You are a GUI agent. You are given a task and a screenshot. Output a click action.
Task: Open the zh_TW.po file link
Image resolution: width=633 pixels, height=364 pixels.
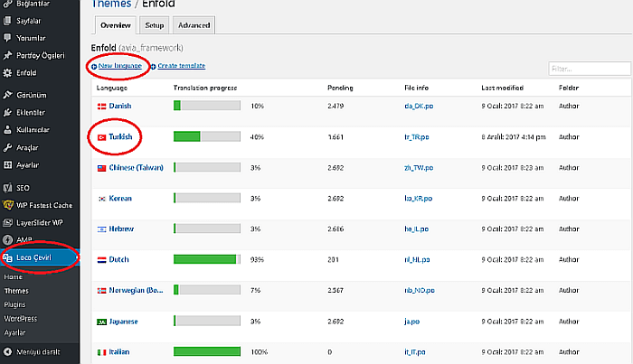419,168
